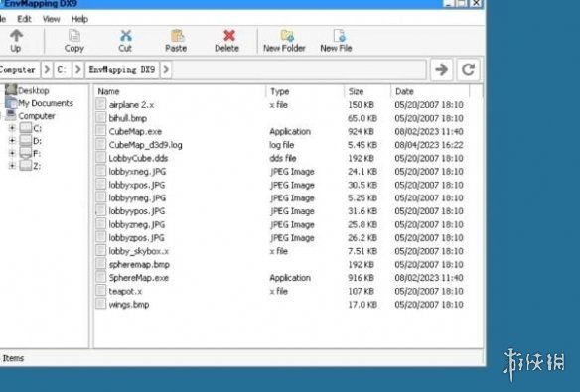Select the Desktop icon in tree
This screenshot has width=580, height=392.
pyautogui.click(x=11, y=90)
